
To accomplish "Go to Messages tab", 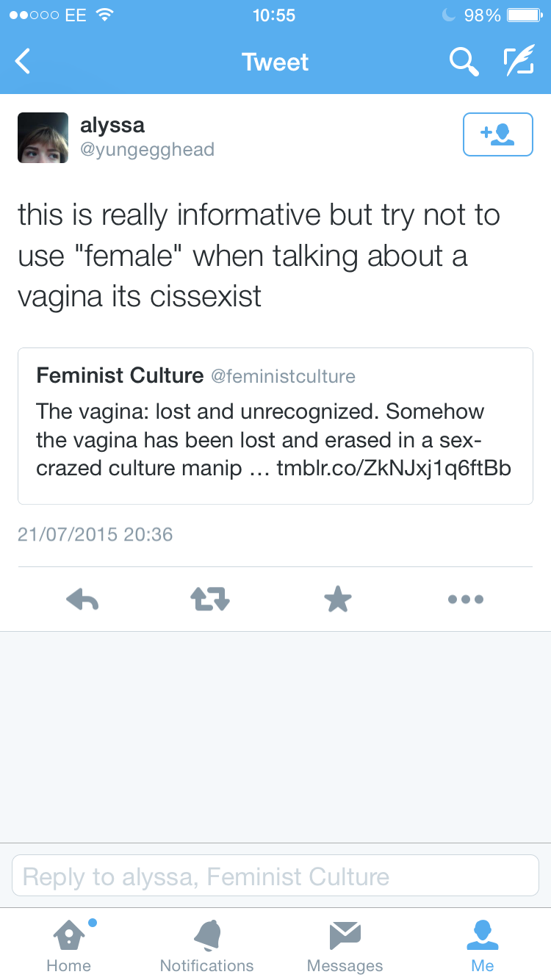I will click(345, 945).
